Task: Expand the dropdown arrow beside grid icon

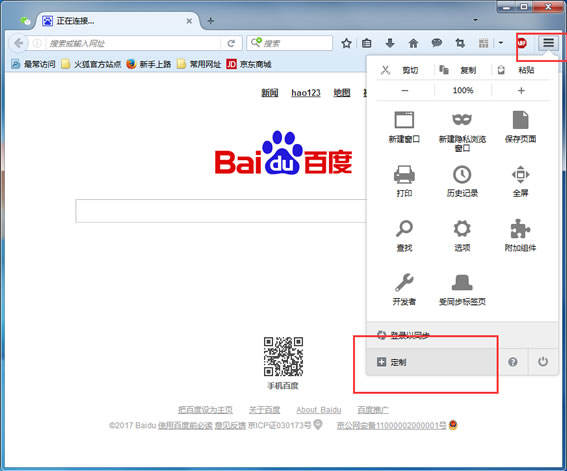Action: [x=501, y=43]
